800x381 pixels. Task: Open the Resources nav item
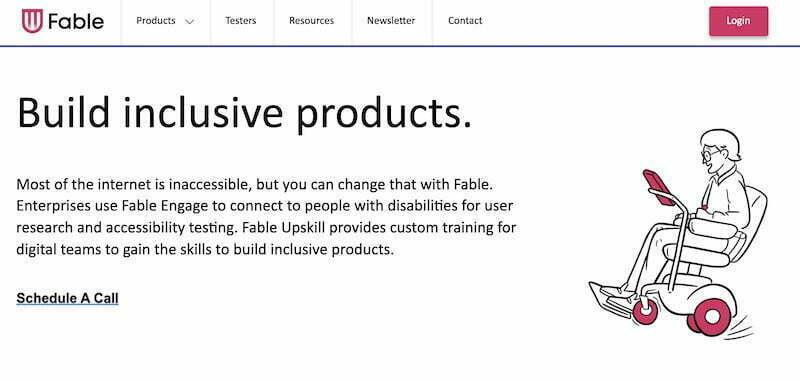[311, 21]
